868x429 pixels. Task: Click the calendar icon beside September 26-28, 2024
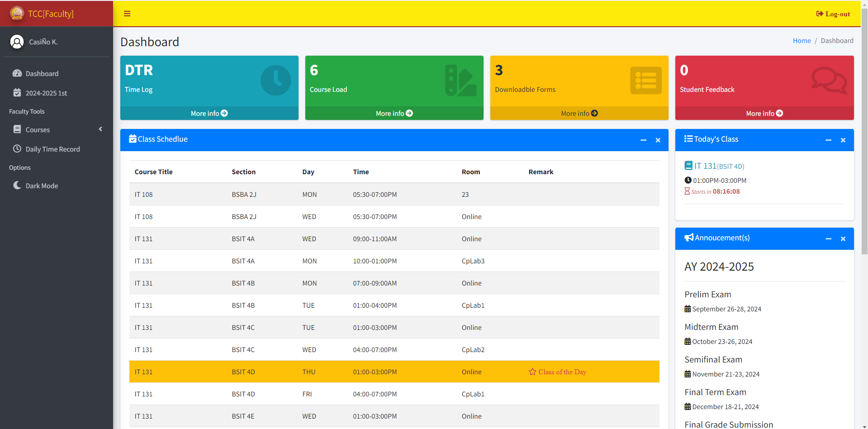click(688, 309)
